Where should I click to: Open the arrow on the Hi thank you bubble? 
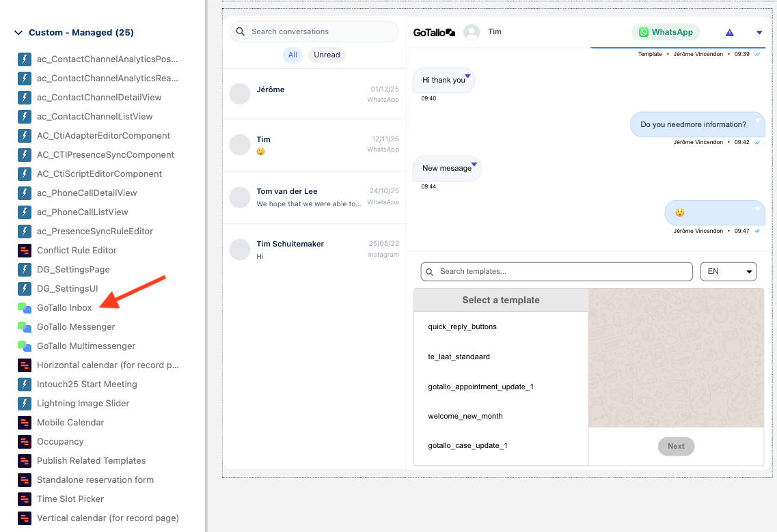tap(467, 76)
